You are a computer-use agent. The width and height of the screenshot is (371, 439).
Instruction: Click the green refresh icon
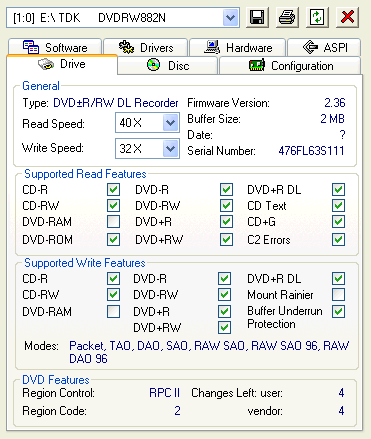pyautogui.click(x=317, y=17)
